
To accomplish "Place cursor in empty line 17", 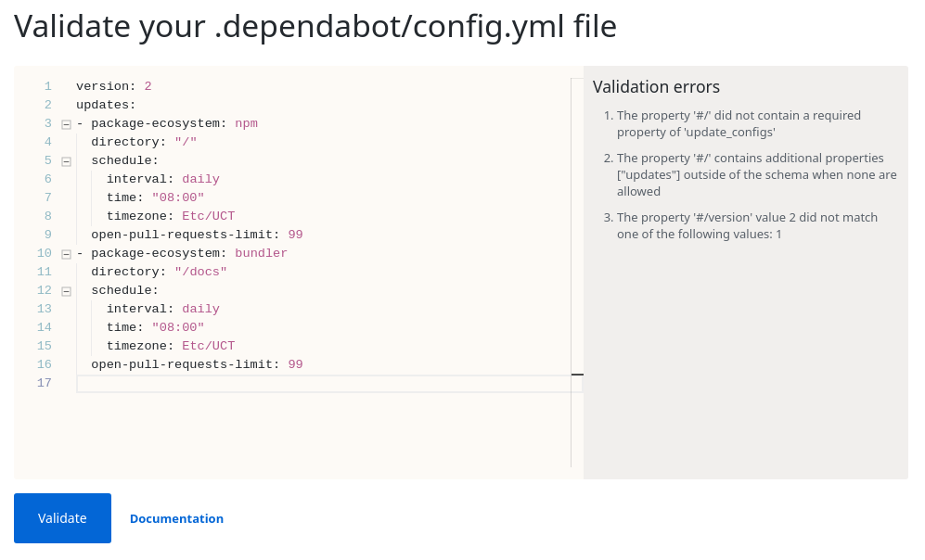I will (x=329, y=383).
